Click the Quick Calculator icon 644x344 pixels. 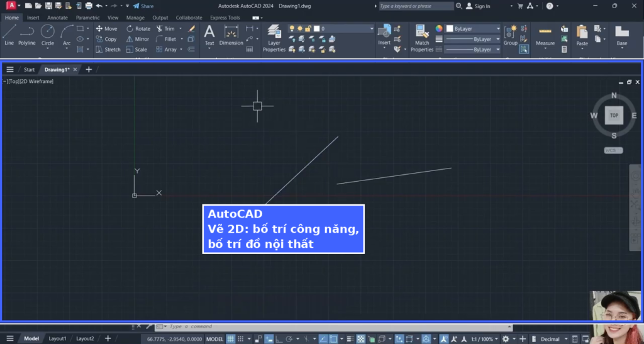pyautogui.click(x=564, y=49)
